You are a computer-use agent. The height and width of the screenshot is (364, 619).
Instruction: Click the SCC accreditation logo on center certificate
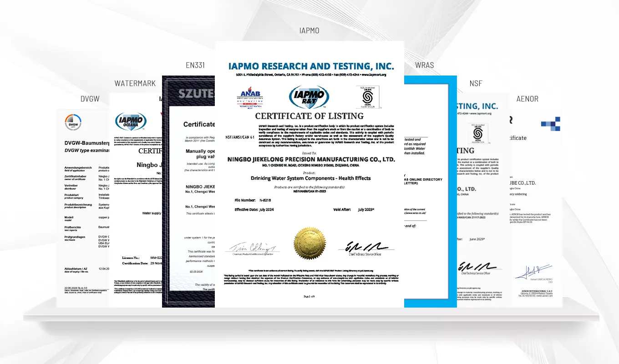pos(368,96)
